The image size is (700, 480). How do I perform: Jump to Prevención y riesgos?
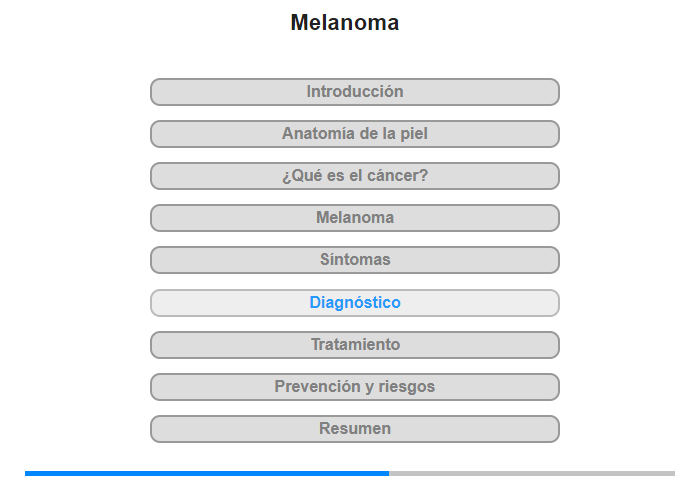[x=355, y=387]
